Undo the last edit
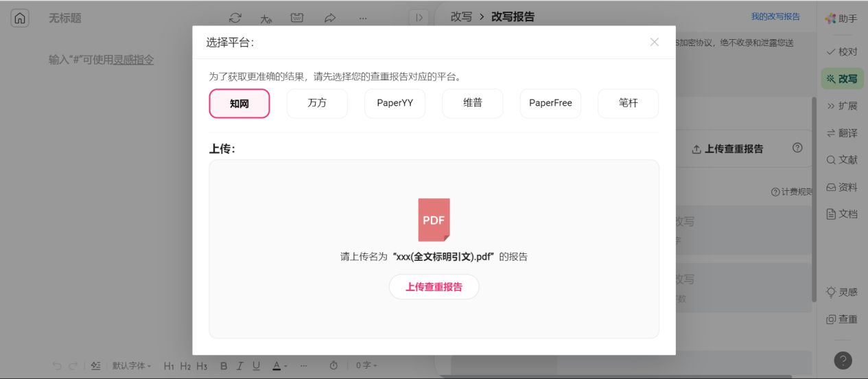Image resolution: width=868 pixels, height=379 pixels. tap(57, 366)
